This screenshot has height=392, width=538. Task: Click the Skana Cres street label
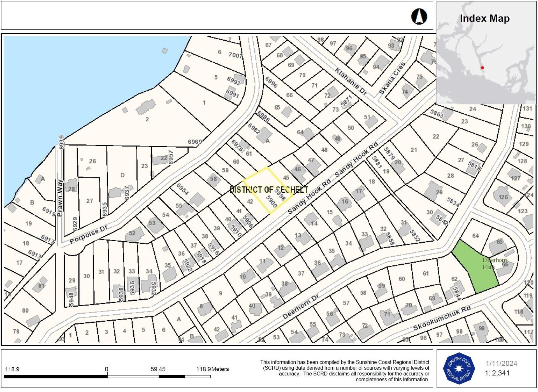(x=392, y=78)
